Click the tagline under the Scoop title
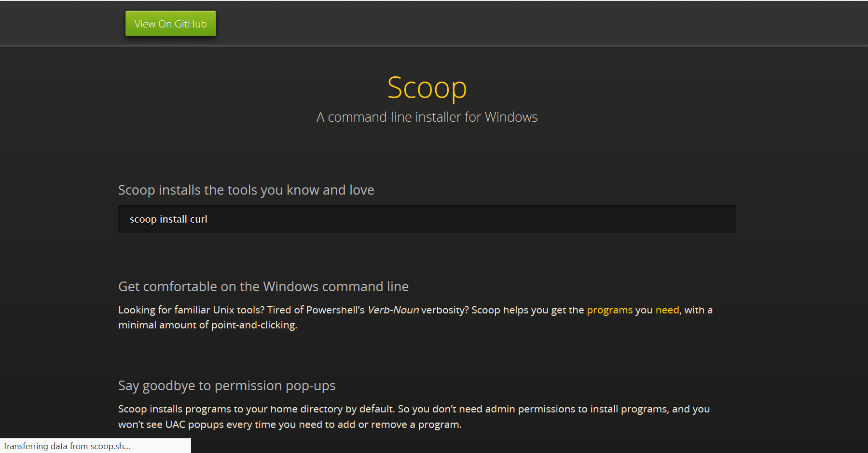The width and height of the screenshot is (868, 453). point(427,116)
